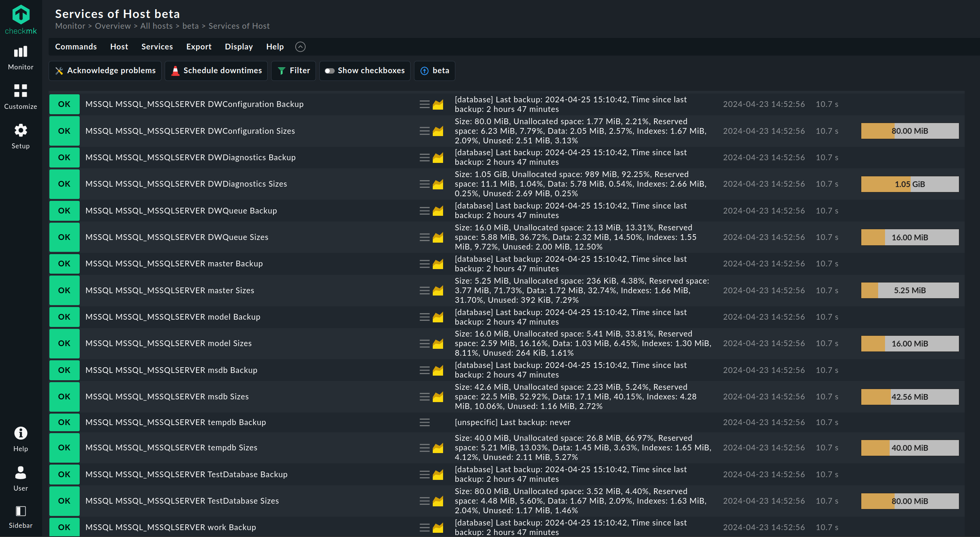This screenshot has height=537, width=980.
Task: Toggle Show checkboxes switch
Action: tap(330, 71)
